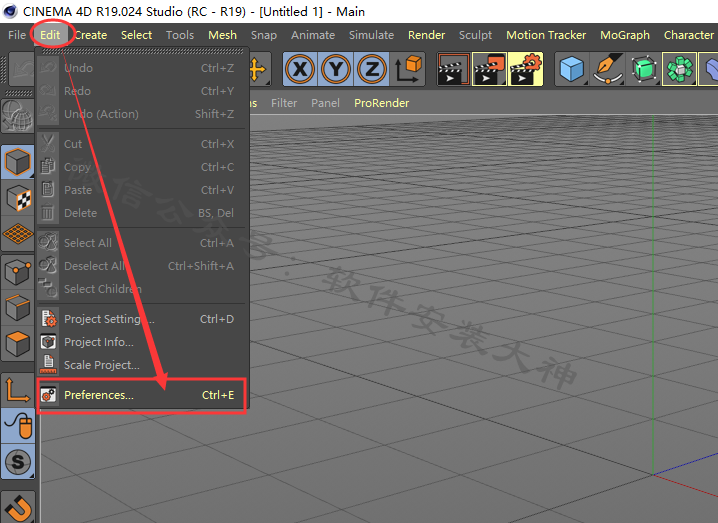Open the Render menu
This screenshot has height=523, width=718.
(x=426, y=35)
